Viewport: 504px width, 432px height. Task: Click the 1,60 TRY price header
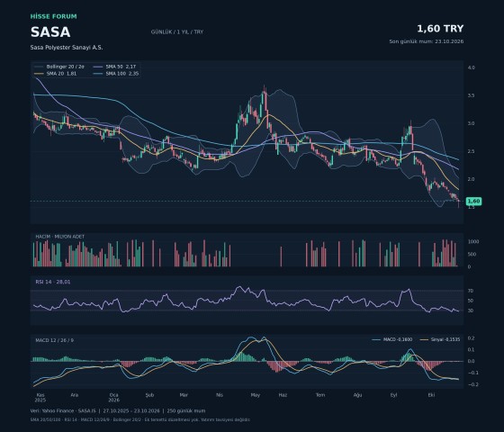pos(440,29)
